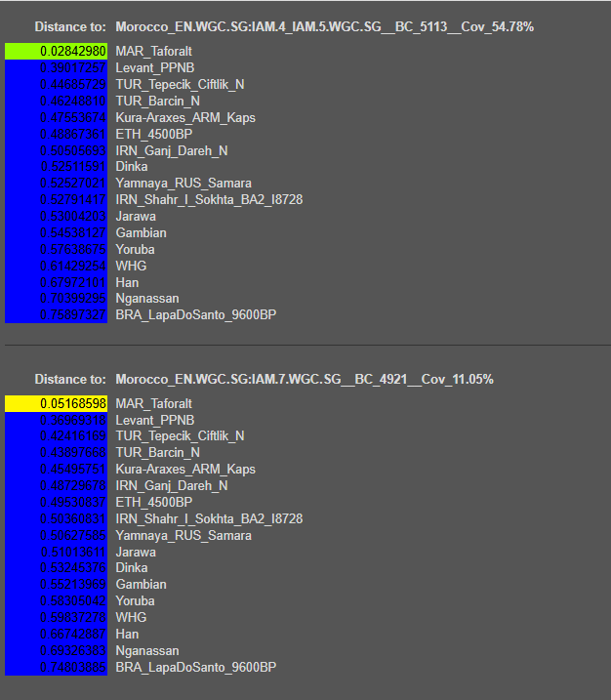Click distance value 0.46248810
The width and height of the screenshot is (611, 700).
(56, 101)
